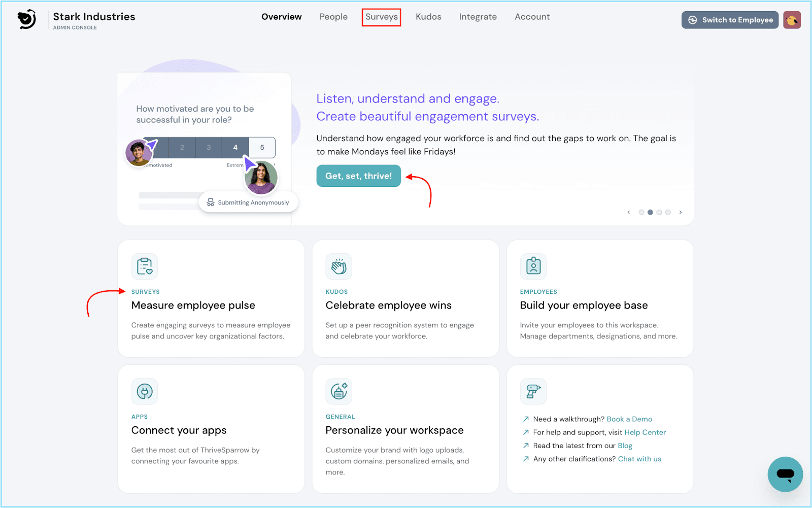Image resolution: width=812 pixels, height=508 pixels.
Task: Advance to next carousel slide
Action: (681, 213)
